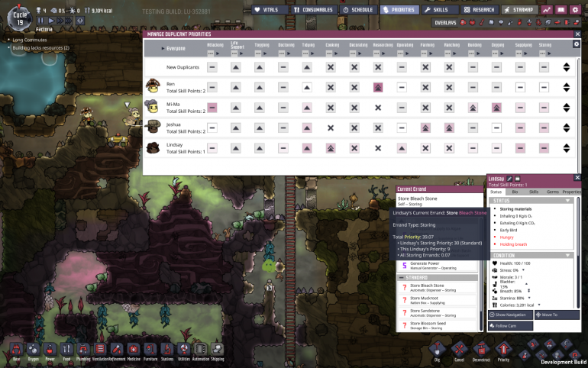Pause the game
The height and width of the screenshot is (368, 588).
pyautogui.click(x=40, y=21)
